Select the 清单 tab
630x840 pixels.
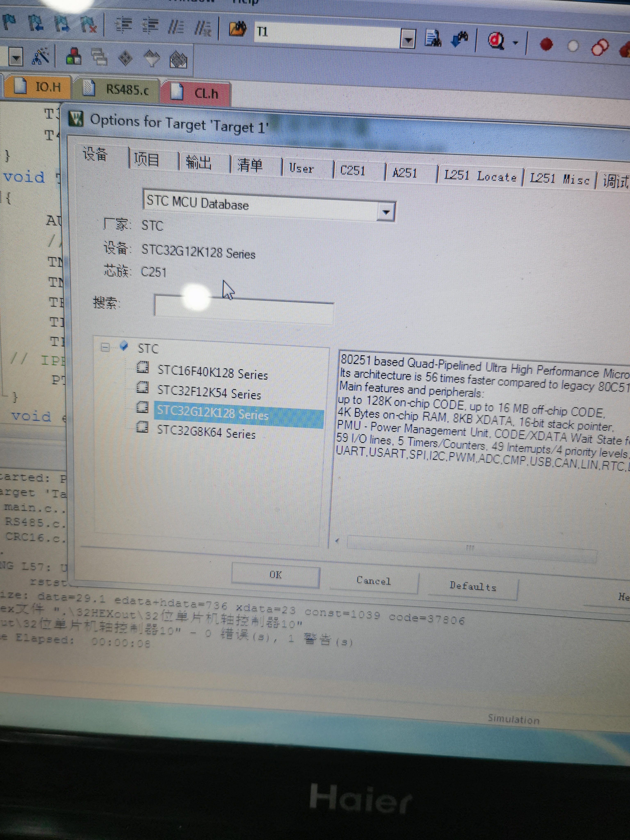click(250, 165)
